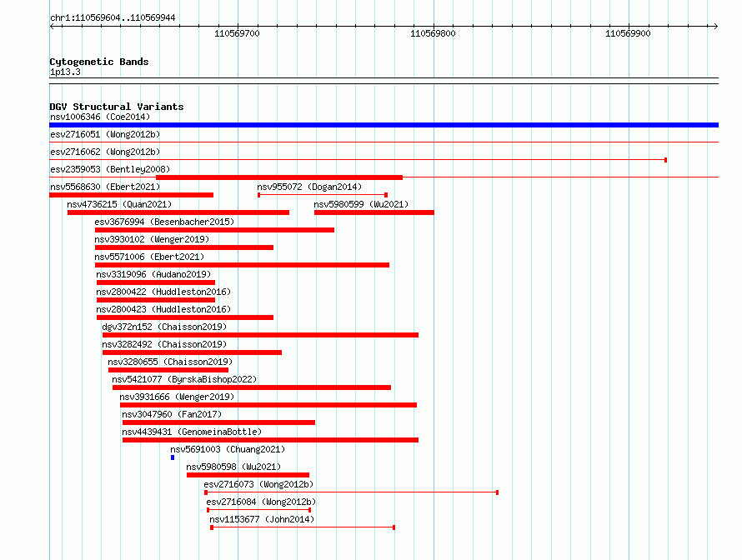Screen dimensions: 742x560
Task: Open variant esv2716051 (Wong2012b)
Action: pos(105,134)
